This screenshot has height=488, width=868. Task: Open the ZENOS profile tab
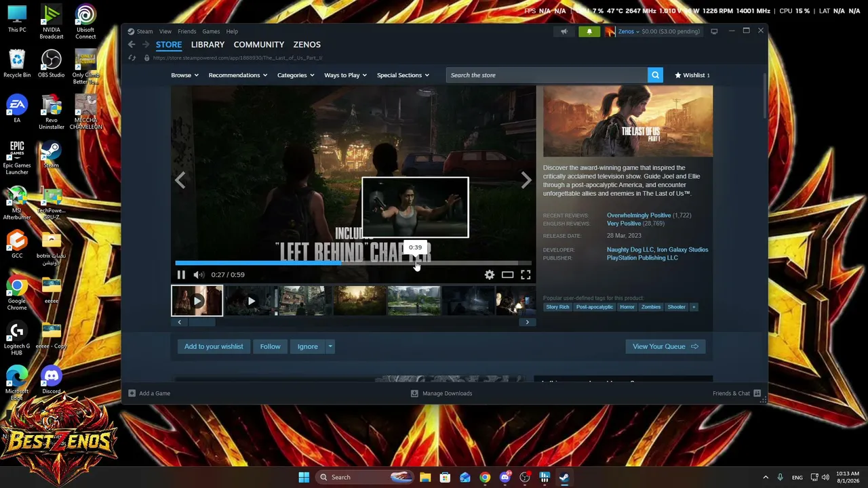[x=307, y=45]
